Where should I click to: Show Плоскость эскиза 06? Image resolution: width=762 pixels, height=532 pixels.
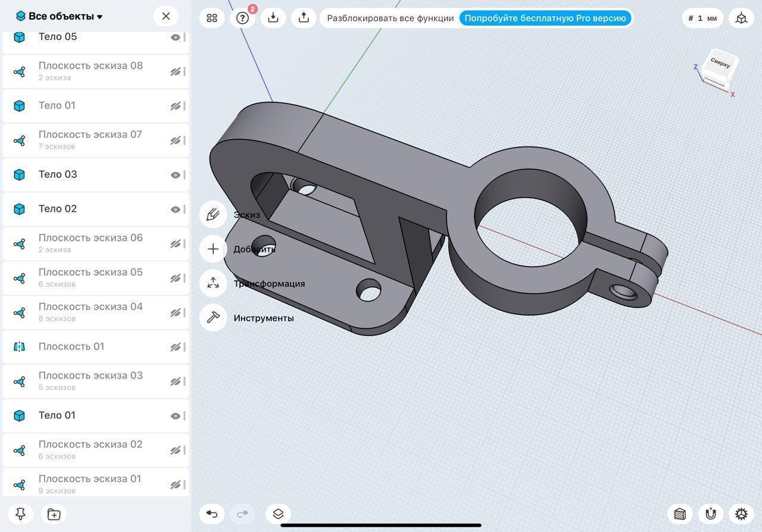(176, 244)
